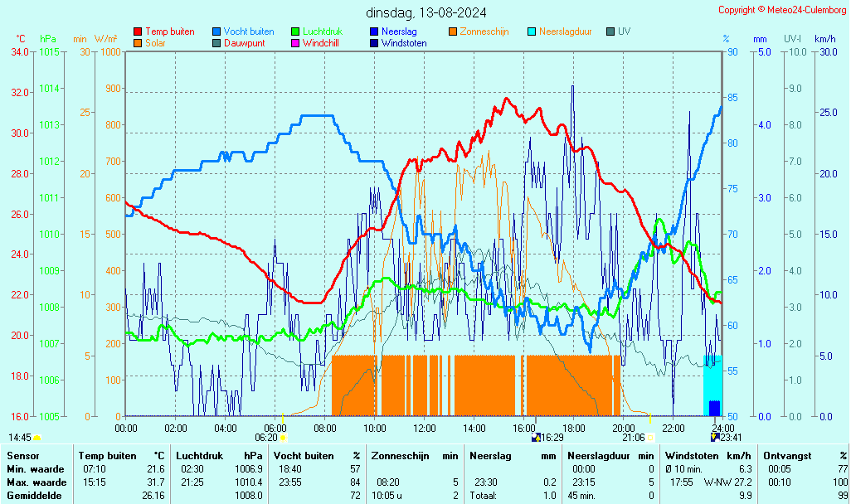This screenshot has width=851, height=504.
Task: Click the sunset icon next to 21:06
Action: (x=650, y=437)
